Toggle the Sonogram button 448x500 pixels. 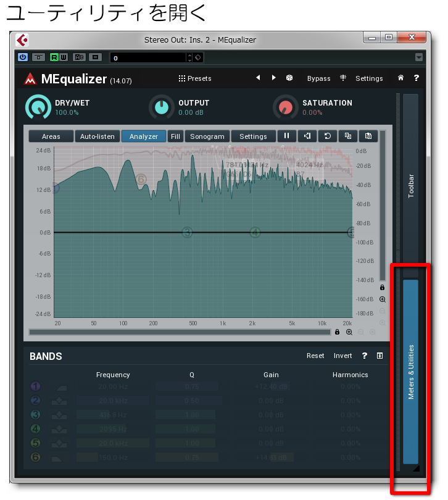coord(207,136)
